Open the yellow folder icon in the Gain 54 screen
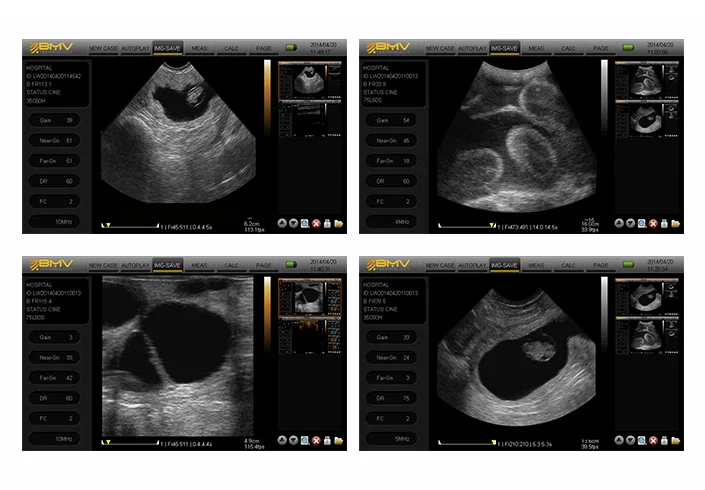 coord(676,223)
